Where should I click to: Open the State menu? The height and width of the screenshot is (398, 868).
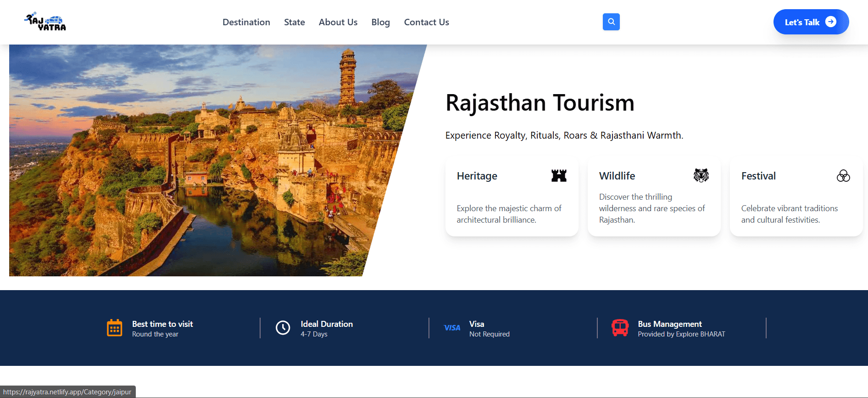tap(294, 22)
